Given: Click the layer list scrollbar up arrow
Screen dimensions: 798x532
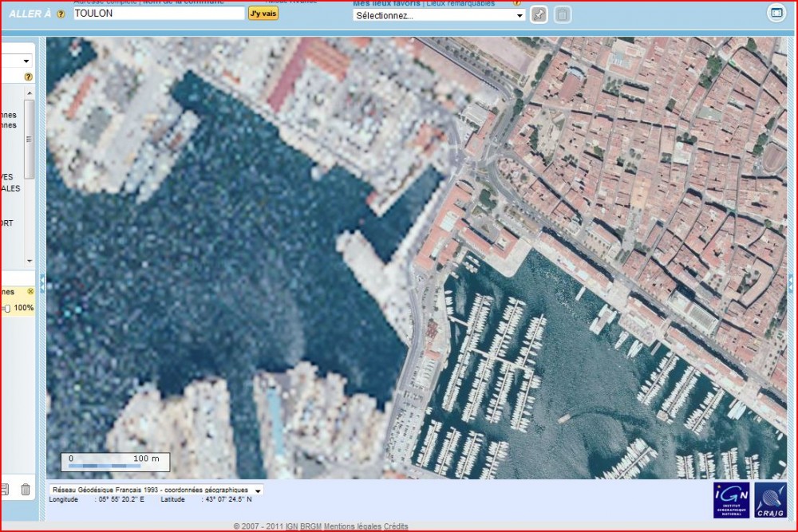Looking at the screenshot, I should (30, 93).
